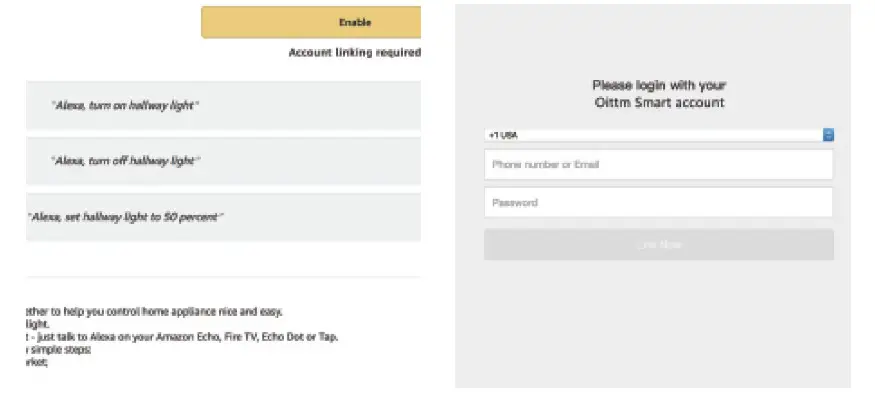Image resolution: width=875 pixels, height=409 pixels.
Task: Click the "Password" placeholder text
Action: coord(515,203)
